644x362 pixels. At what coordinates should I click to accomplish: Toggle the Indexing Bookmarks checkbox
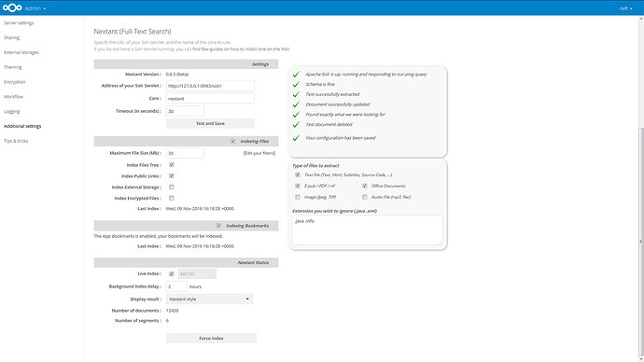click(x=219, y=226)
